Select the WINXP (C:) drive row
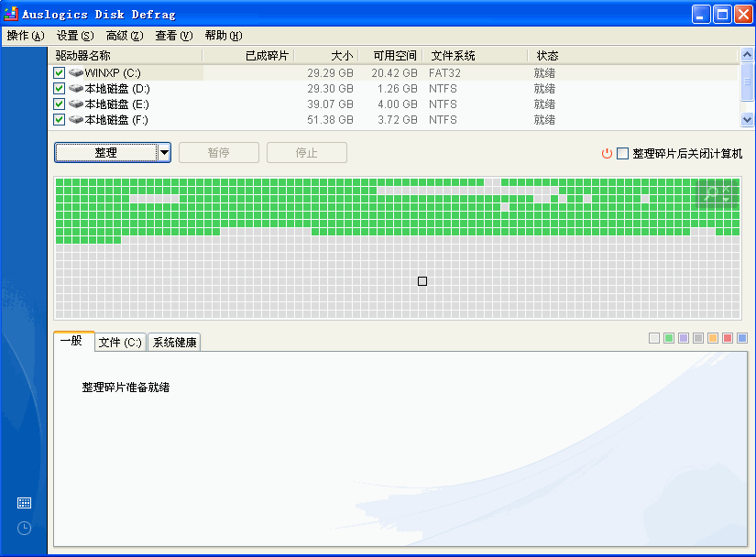The image size is (756, 557). pos(394,72)
